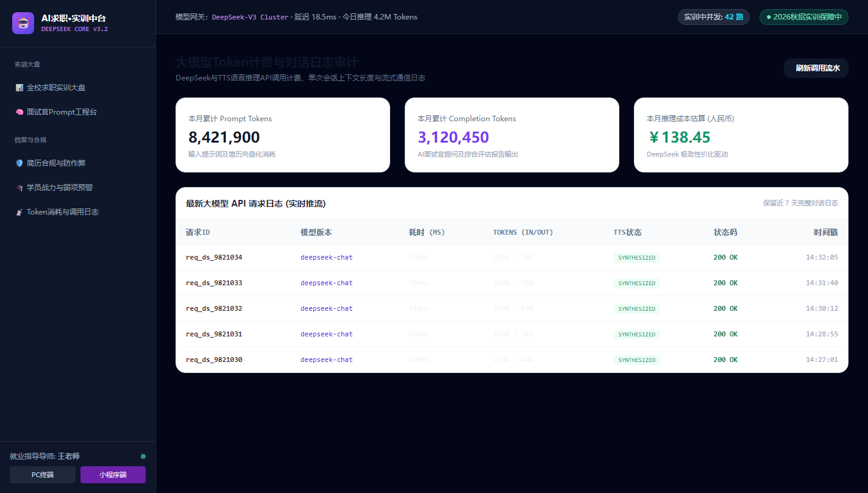Click the 14:28:55 timestamp

822,334
